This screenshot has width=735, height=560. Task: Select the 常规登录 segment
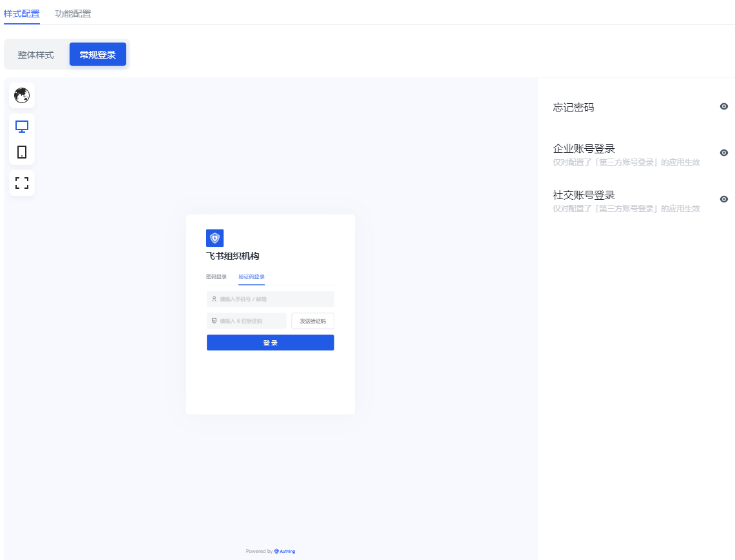point(98,55)
